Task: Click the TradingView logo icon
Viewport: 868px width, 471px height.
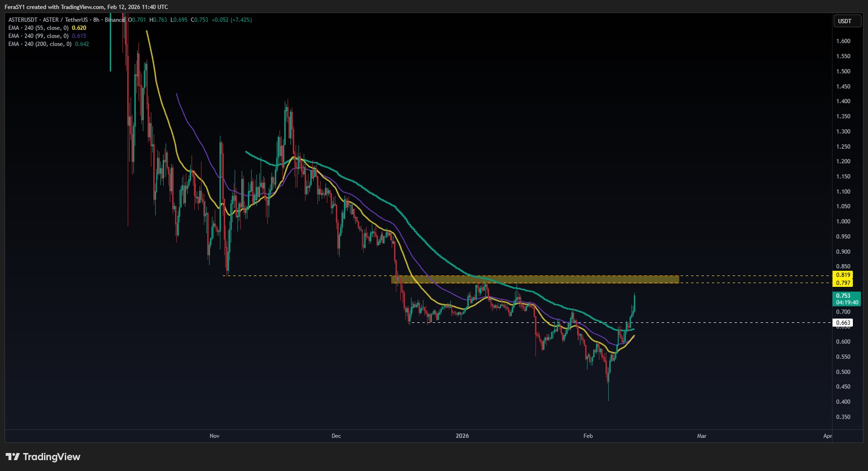Action: [x=13, y=457]
